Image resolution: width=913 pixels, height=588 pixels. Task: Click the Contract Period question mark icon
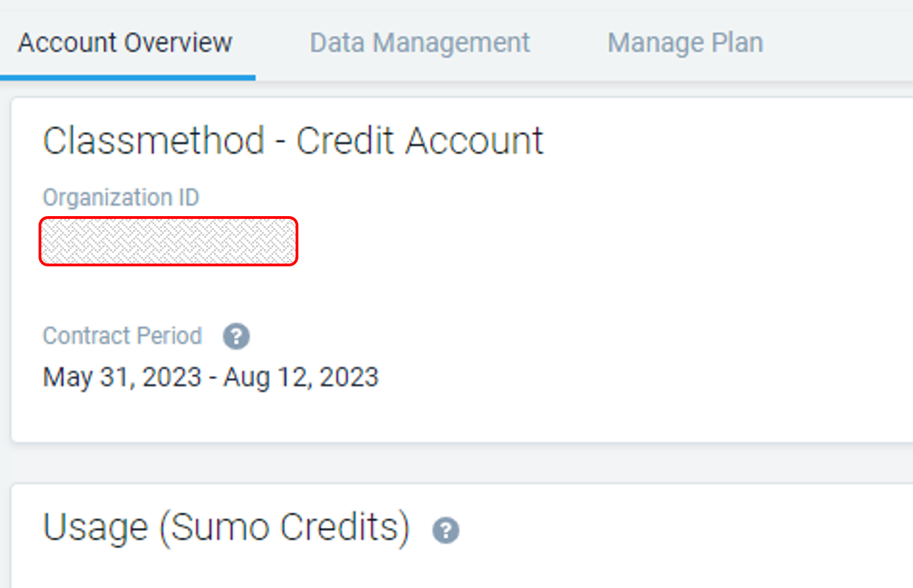pos(236,336)
